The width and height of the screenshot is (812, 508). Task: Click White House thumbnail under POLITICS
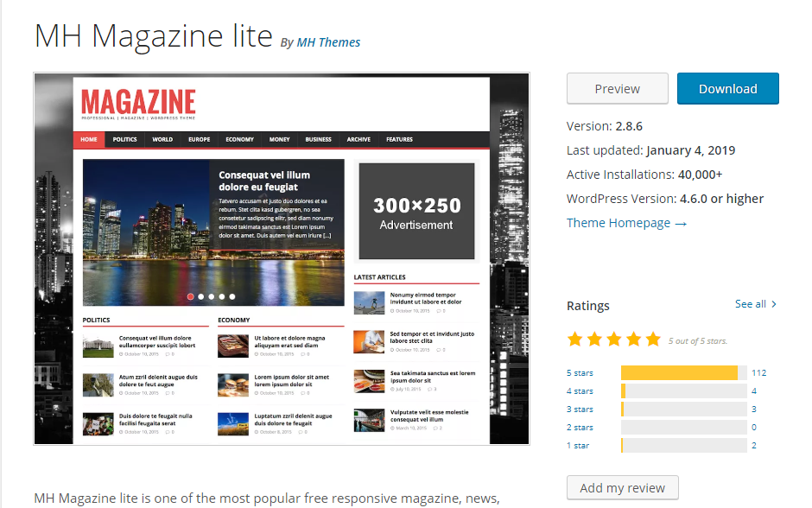tap(98, 346)
